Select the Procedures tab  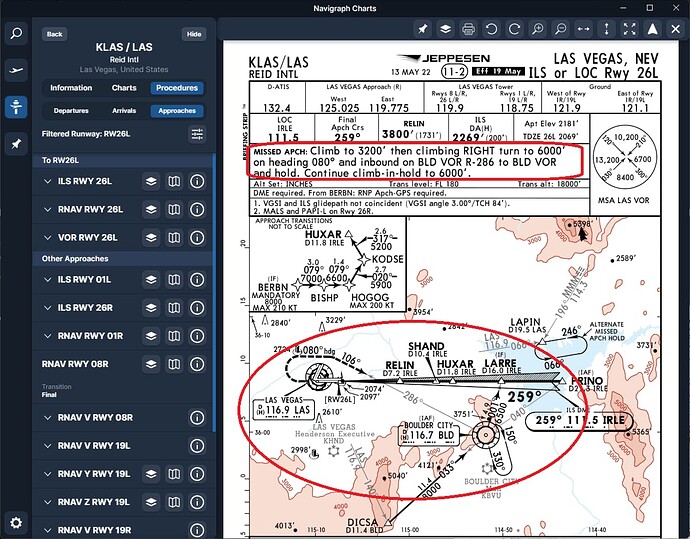tap(177, 88)
